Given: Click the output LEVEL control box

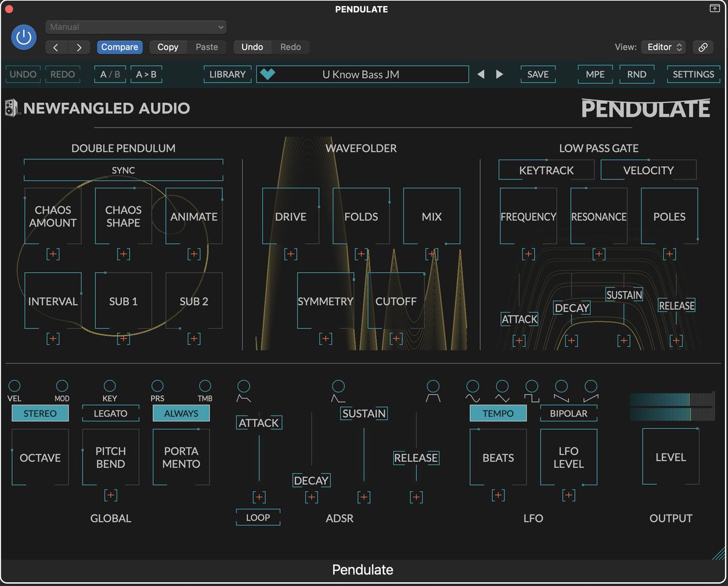Looking at the screenshot, I should point(670,457).
